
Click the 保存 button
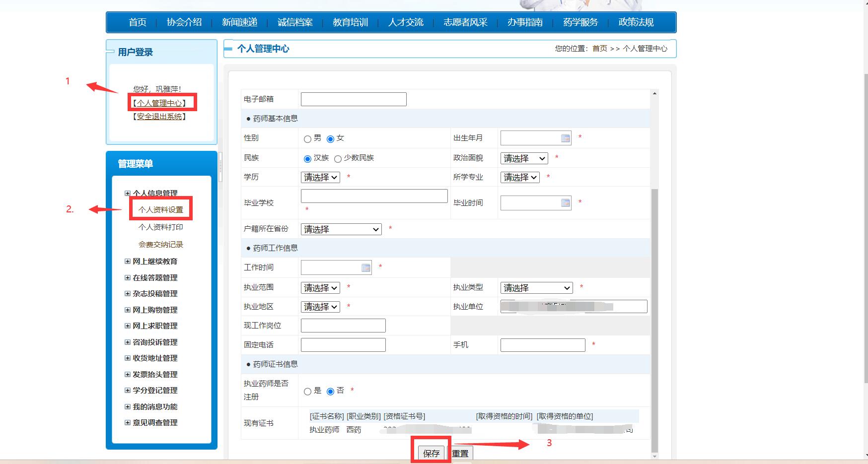click(x=431, y=453)
